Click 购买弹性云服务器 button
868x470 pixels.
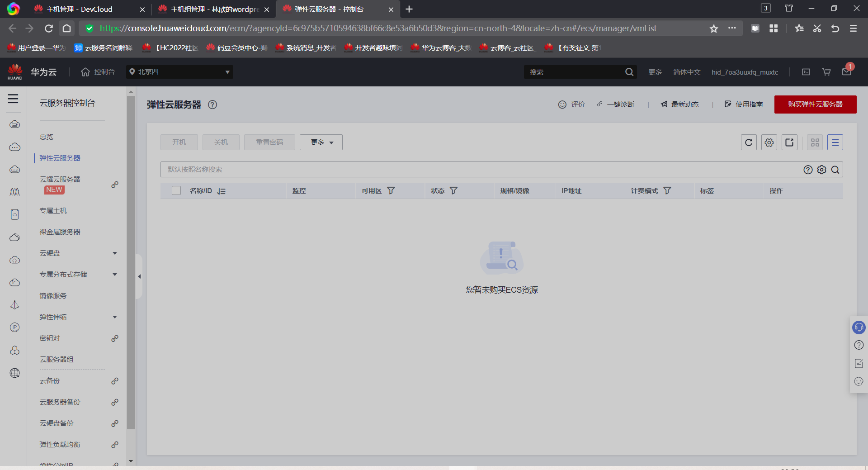[815, 104]
